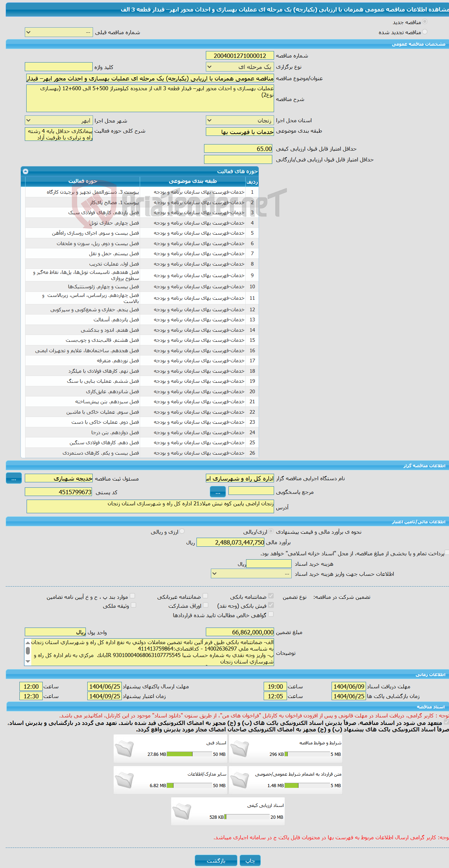Open شهر محل اجرا dropdown
The width and height of the screenshot is (449, 868).
tap(59, 120)
